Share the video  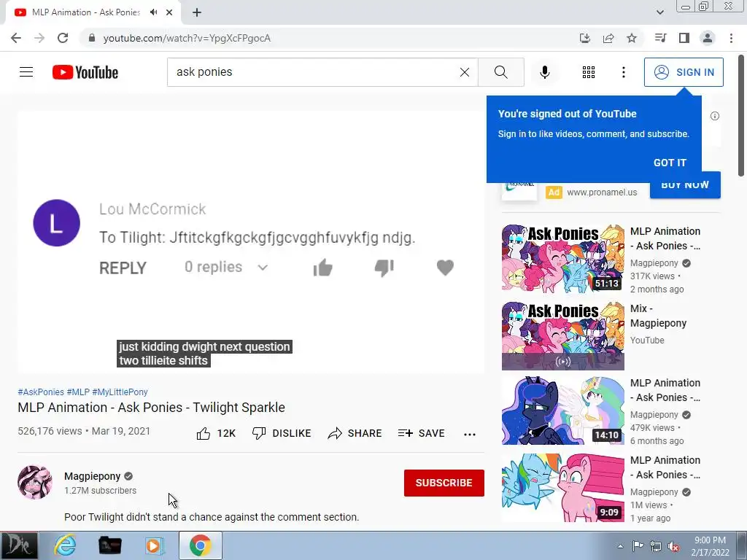355,433
